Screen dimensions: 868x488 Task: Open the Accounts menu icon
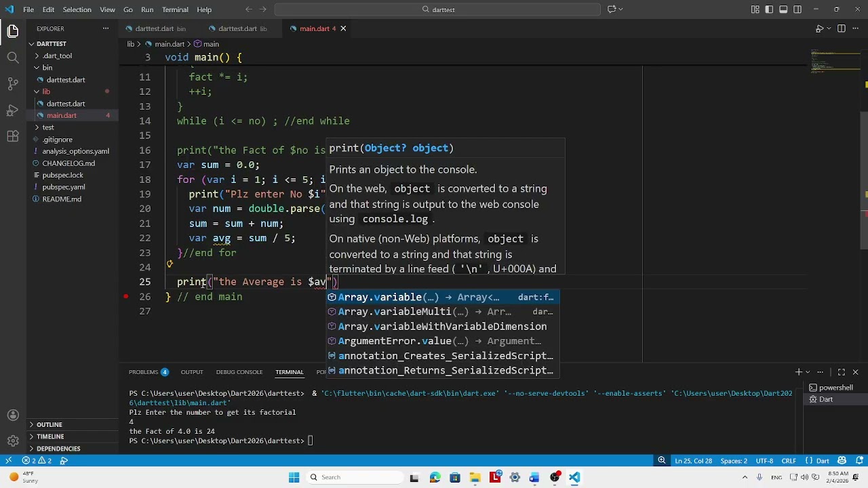click(x=13, y=415)
